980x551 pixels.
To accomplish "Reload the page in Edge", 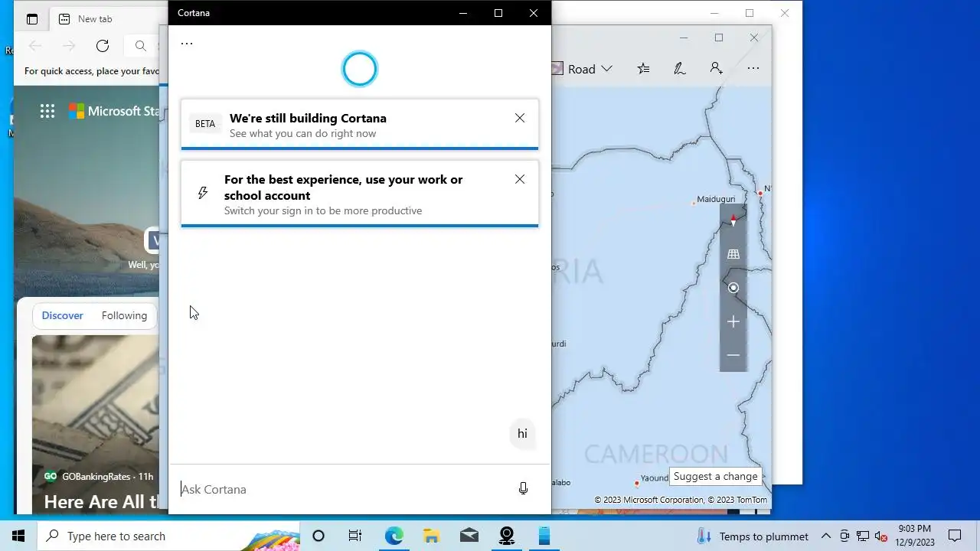I will pos(103,46).
